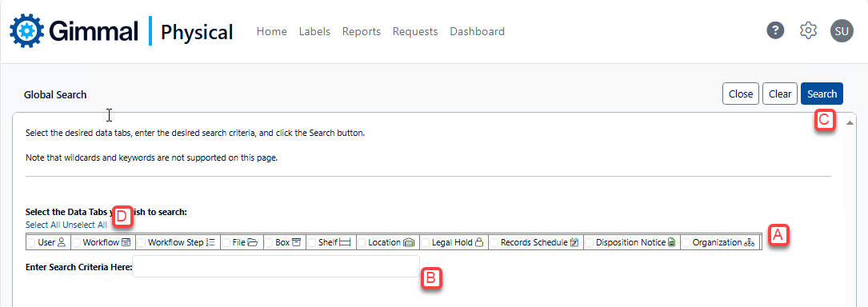Open the help question mark icon

point(775,31)
